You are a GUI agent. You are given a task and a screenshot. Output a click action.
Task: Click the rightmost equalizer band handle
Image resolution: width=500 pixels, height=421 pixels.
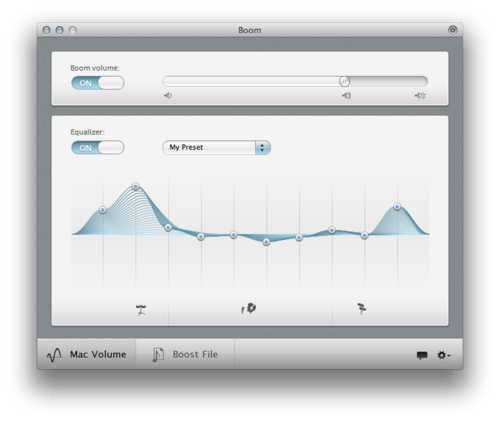coord(397,207)
